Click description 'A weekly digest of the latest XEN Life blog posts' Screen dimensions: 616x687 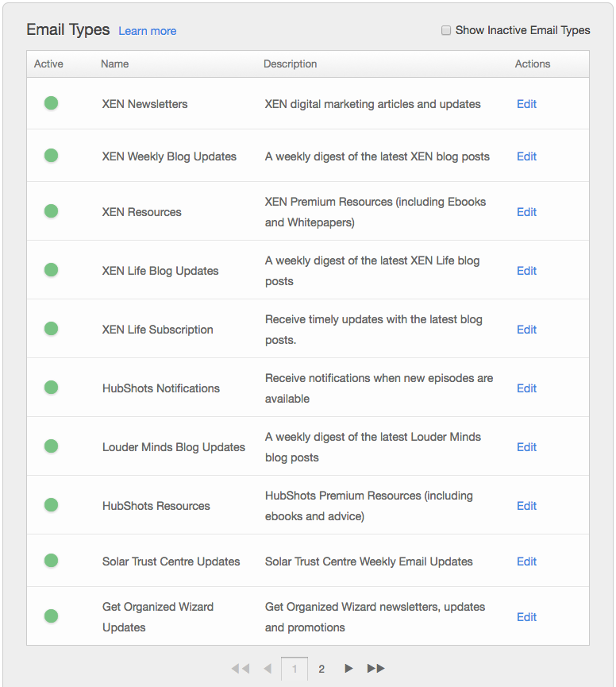pos(372,271)
